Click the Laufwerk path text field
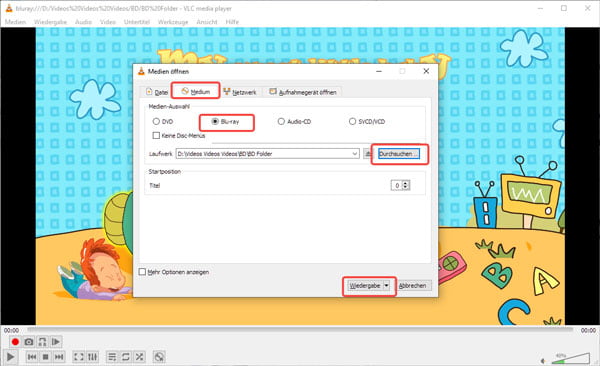Viewport: 600px width, 366px height. [x=263, y=154]
